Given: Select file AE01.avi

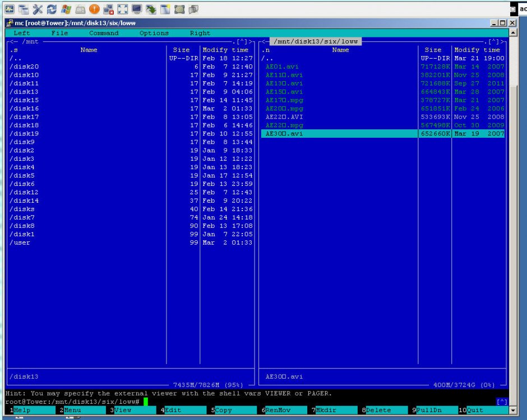Looking at the screenshot, I should point(383,67).
